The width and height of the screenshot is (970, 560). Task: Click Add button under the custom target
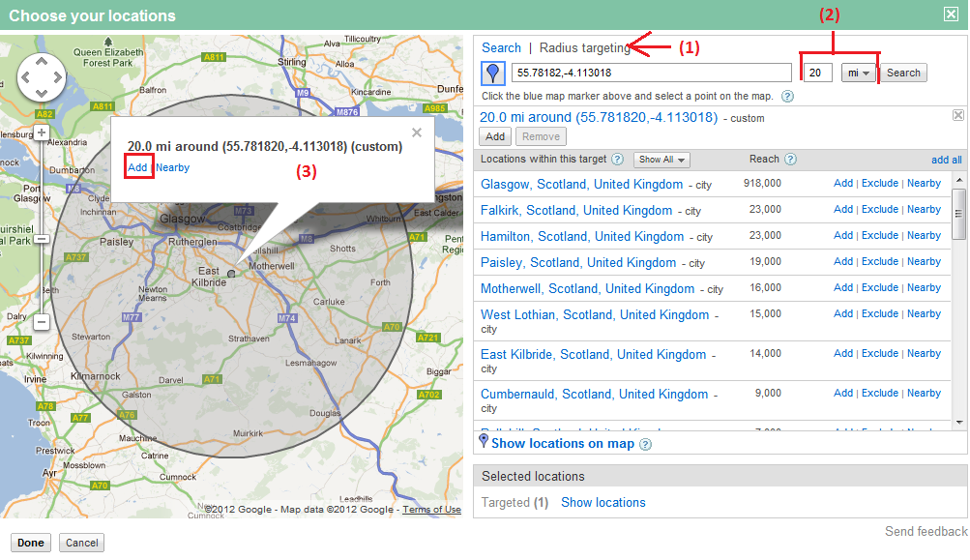[495, 136]
